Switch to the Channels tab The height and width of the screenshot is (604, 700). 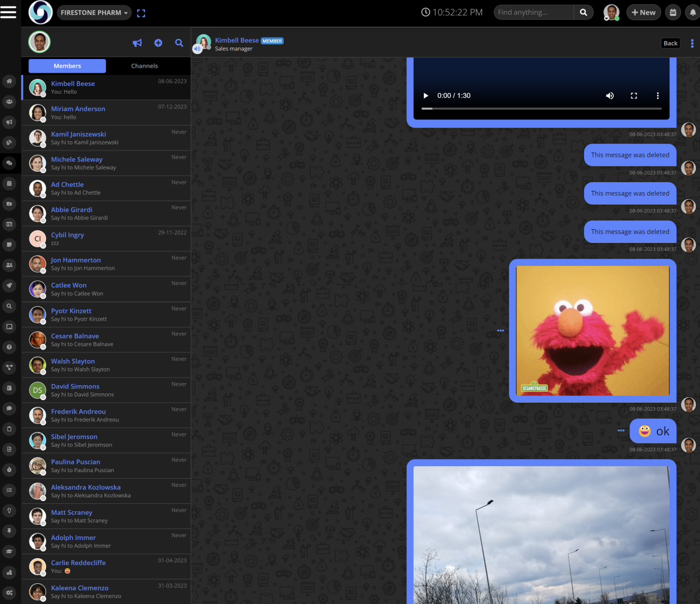tap(144, 66)
